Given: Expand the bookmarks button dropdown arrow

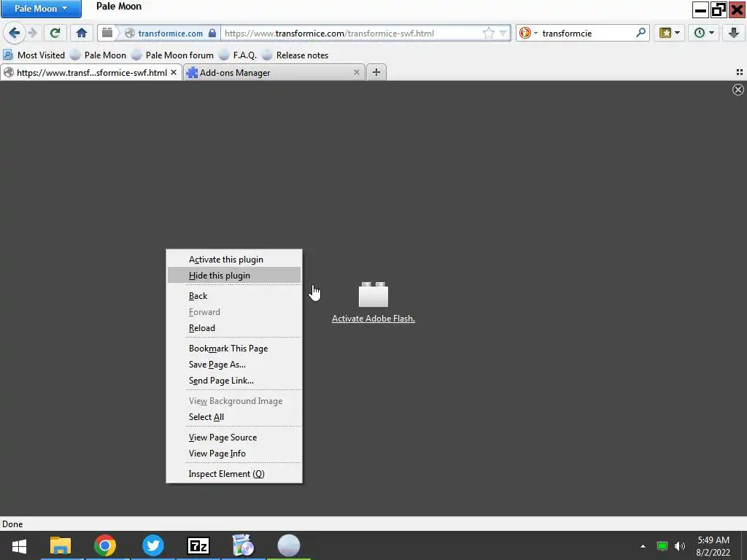Looking at the screenshot, I should (x=677, y=33).
